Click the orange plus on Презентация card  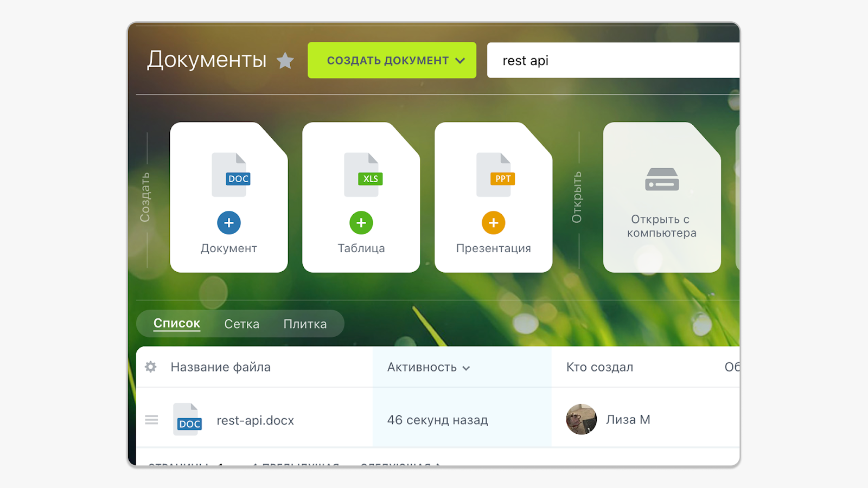(494, 223)
